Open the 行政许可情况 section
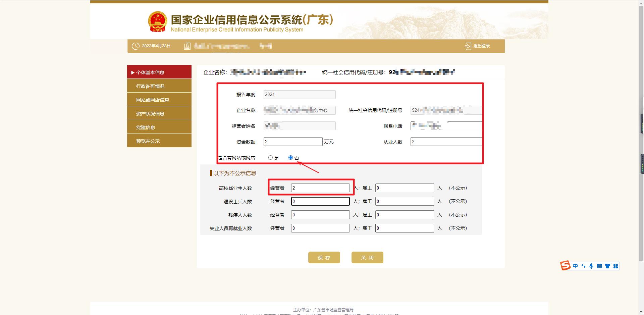644x315 pixels. click(x=159, y=86)
